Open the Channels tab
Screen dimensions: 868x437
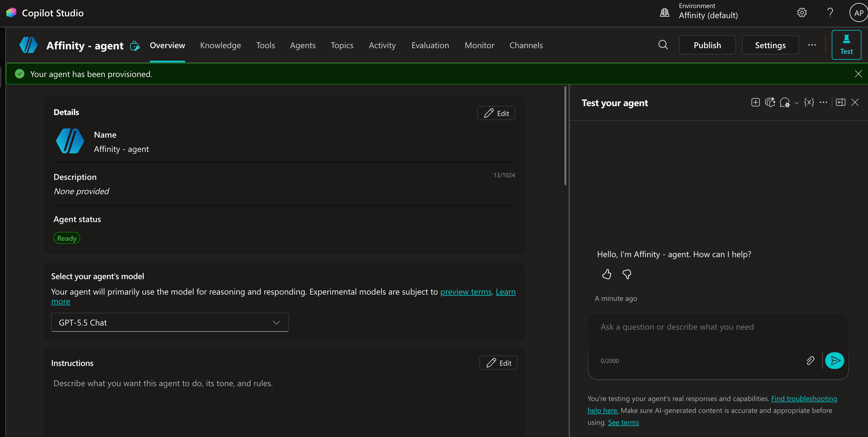526,45
